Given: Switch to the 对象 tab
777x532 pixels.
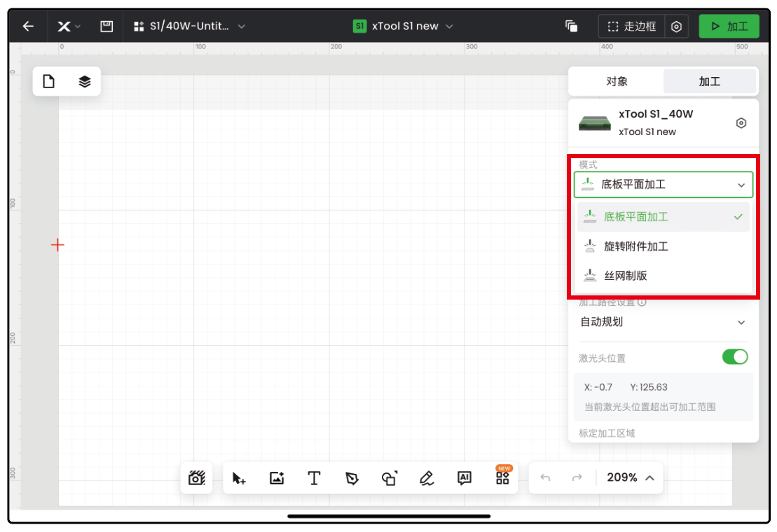Looking at the screenshot, I should (x=617, y=82).
